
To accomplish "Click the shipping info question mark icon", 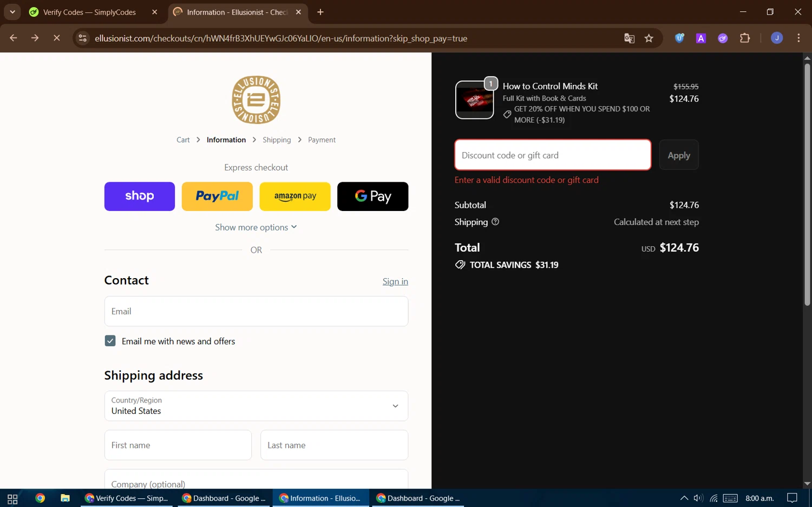I will point(495,222).
